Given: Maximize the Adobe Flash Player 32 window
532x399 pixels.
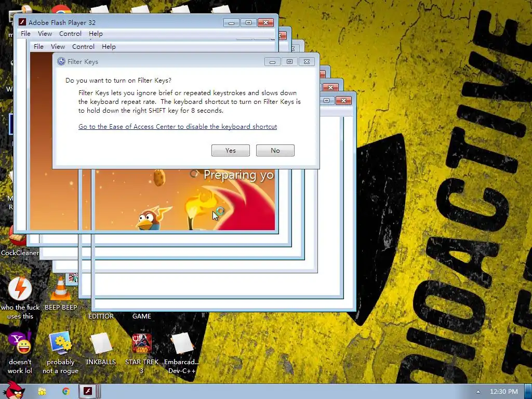Looking at the screenshot, I should [x=248, y=22].
